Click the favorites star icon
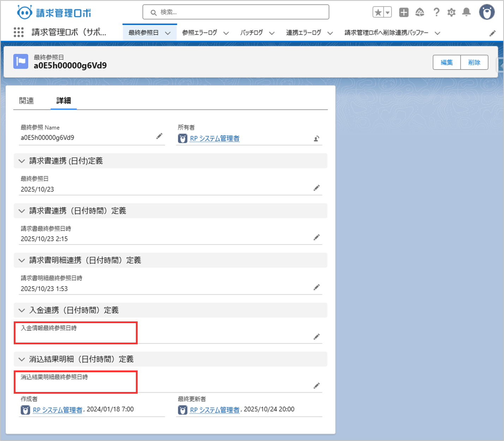This screenshot has width=504, height=441. click(x=378, y=13)
